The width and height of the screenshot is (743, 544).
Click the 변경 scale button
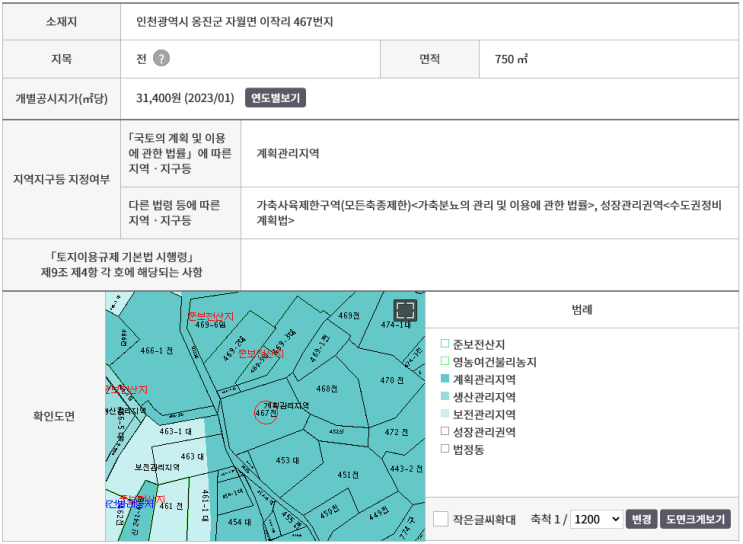(x=642, y=519)
